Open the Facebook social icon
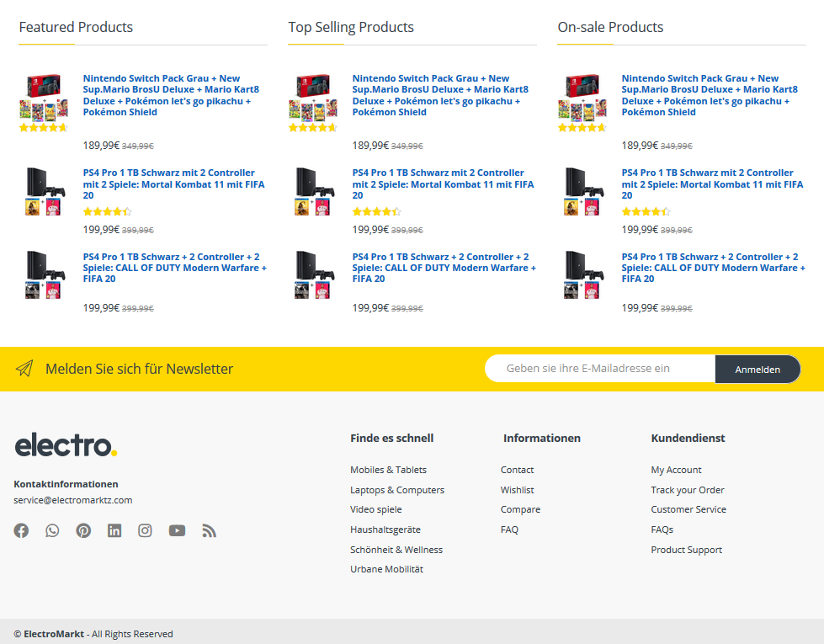The width and height of the screenshot is (824, 644). tap(21, 530)
